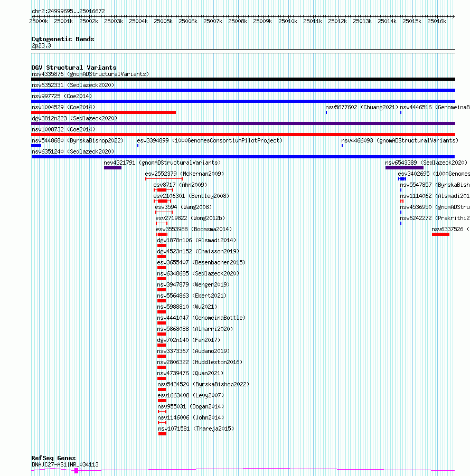The height and width of the screenshot is (476, 470).
Task: Click the nsv1004529 (Coe2014) label
Action: [63, 107]
